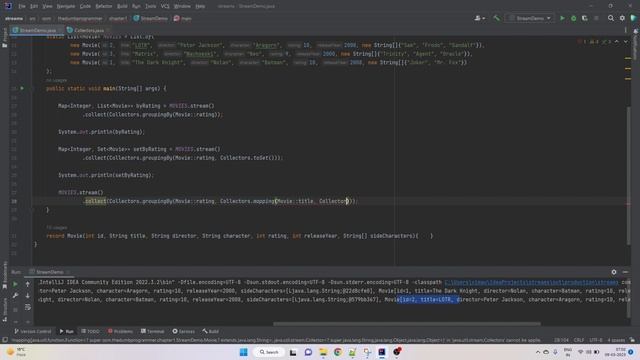Click the Stop icon in main toolbar
This screenshot has height=360, width=640.
point(596,18)
